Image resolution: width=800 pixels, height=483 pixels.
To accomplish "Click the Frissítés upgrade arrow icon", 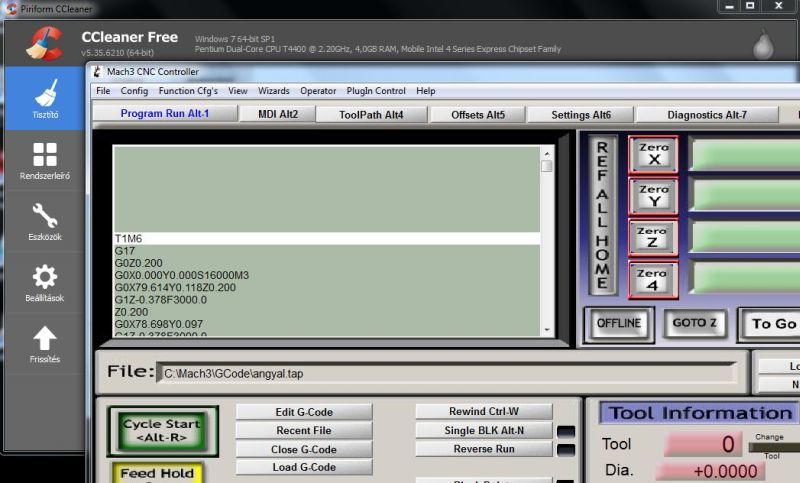I will [x=44, y=344].
